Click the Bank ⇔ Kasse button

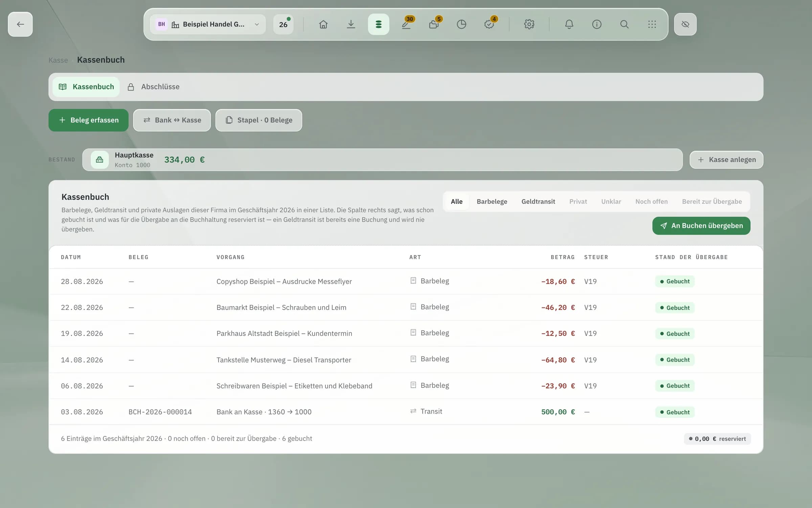[x=172, y=120]
